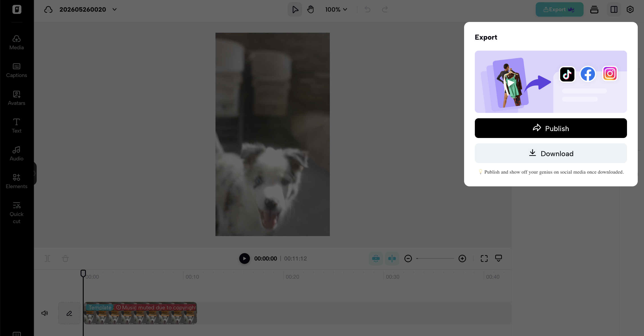Click the TikTok icon in Export banner
Viewport: 644px width, 336px height.
(567, 74)
